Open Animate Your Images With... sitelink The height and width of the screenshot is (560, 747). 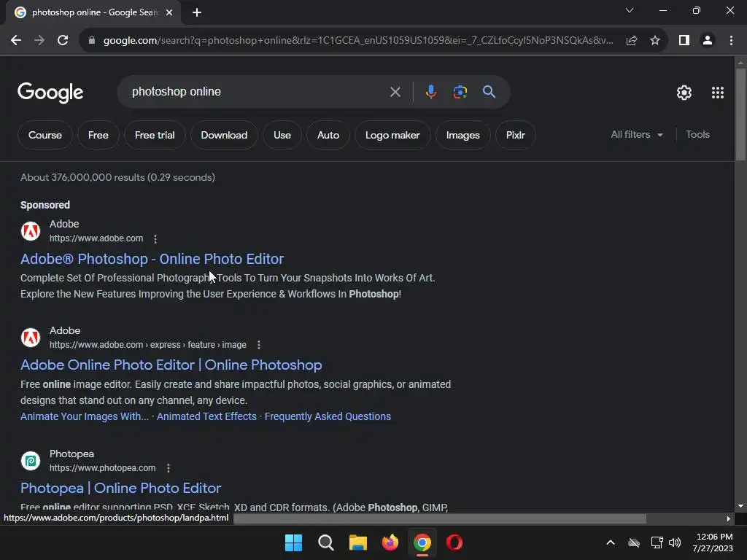(x=85, y=416)
